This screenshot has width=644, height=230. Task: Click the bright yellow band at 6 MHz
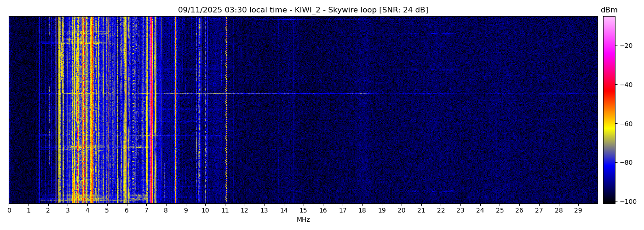coord(125,110)
